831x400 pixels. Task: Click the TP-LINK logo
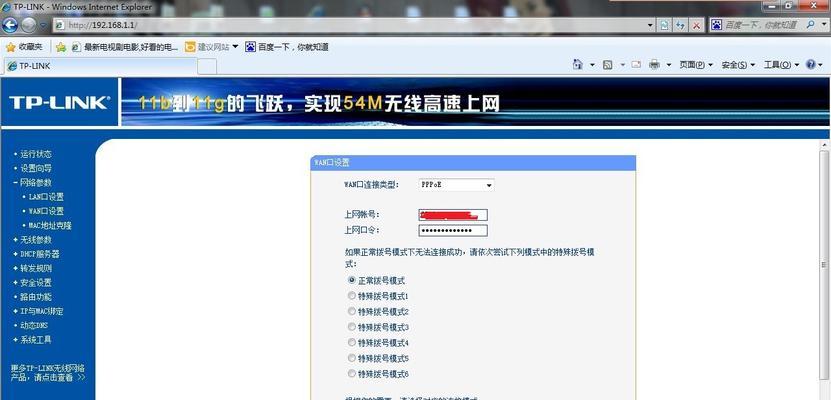59,103
